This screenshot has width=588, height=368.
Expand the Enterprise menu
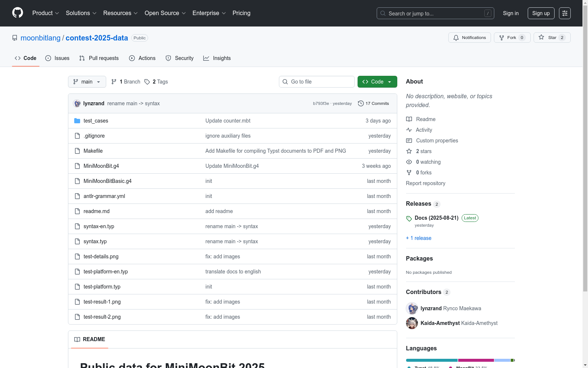[209, 13]
